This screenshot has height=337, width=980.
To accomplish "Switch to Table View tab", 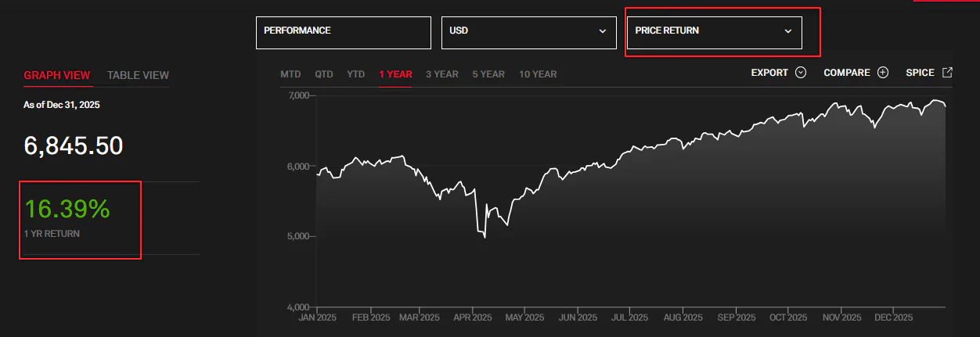I will [x=138, y=75].
